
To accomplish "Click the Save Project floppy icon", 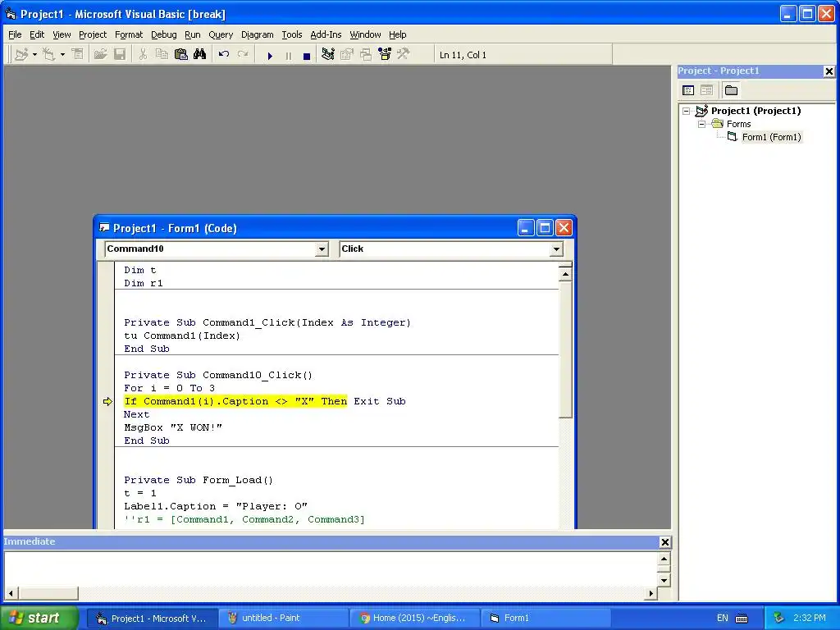I will point(120,55).
